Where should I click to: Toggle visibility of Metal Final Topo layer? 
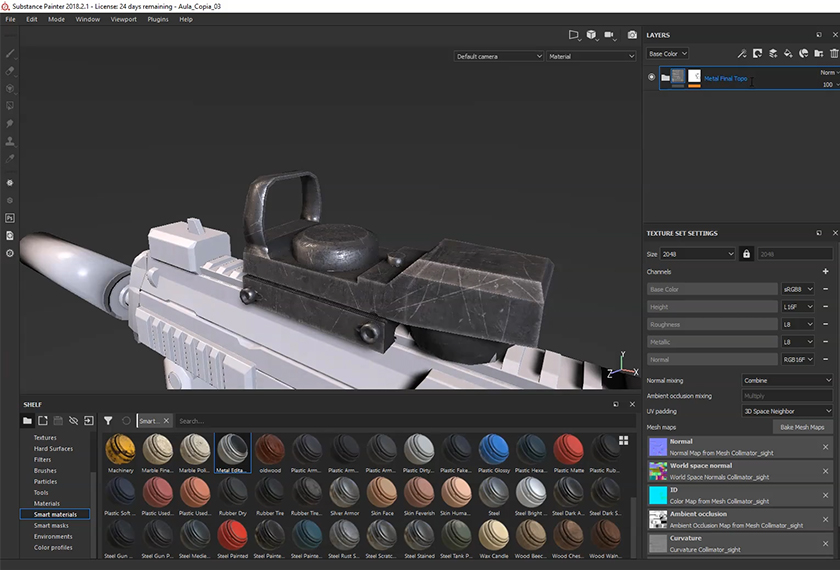(x=652, y=77)
